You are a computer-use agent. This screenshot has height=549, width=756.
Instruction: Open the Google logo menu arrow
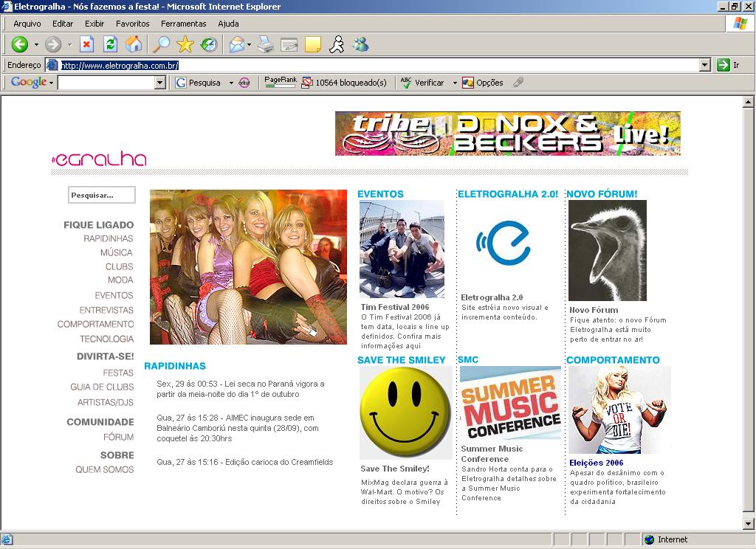tap(51, 83)
